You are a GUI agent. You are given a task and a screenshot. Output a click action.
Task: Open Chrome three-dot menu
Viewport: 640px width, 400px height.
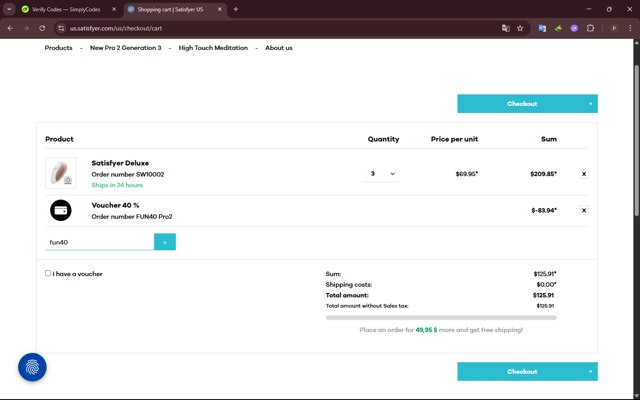pos(630,28)
